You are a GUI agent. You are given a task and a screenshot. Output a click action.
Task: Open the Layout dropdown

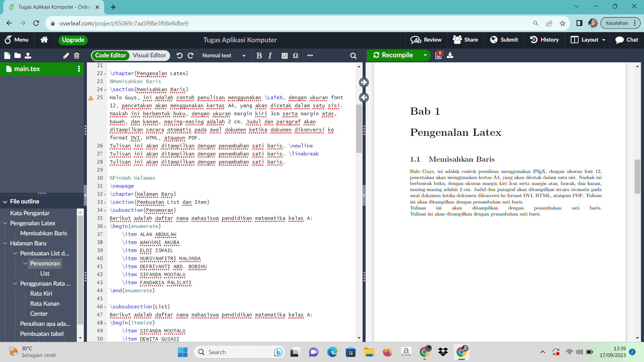(588, 40)
